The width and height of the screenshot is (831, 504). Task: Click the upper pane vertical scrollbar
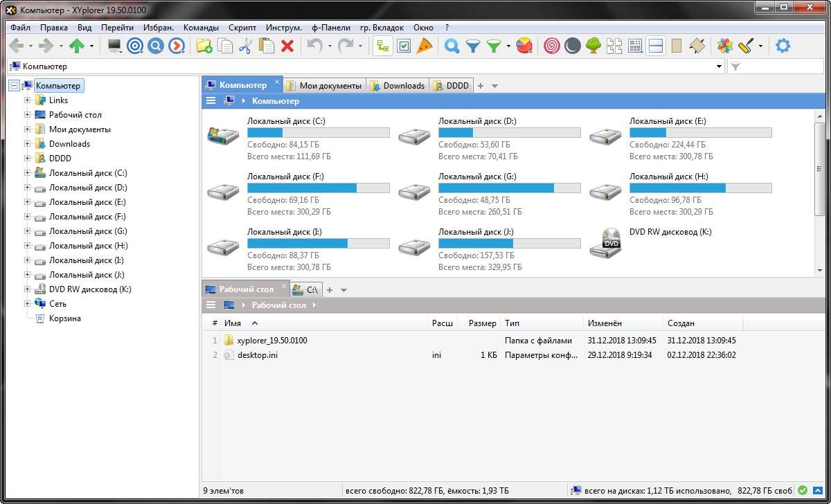tap(820, 193)
